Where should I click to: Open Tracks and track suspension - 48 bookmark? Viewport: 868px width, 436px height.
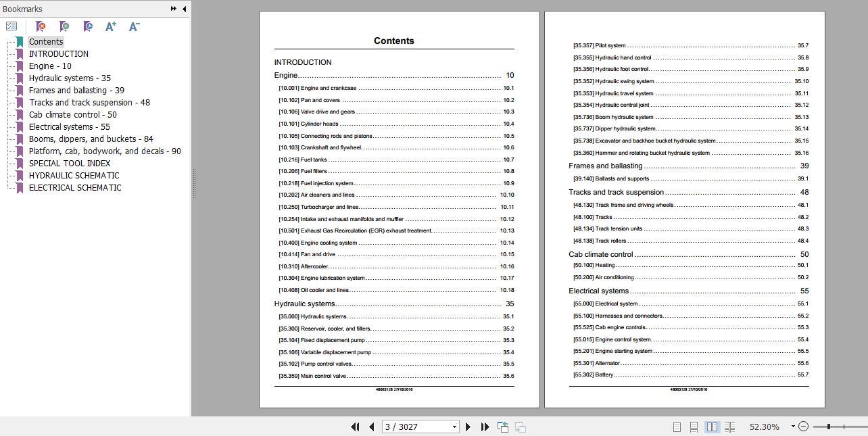89,103
